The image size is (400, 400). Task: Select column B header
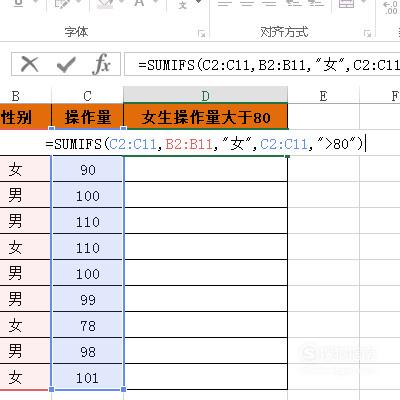[16, 96]
